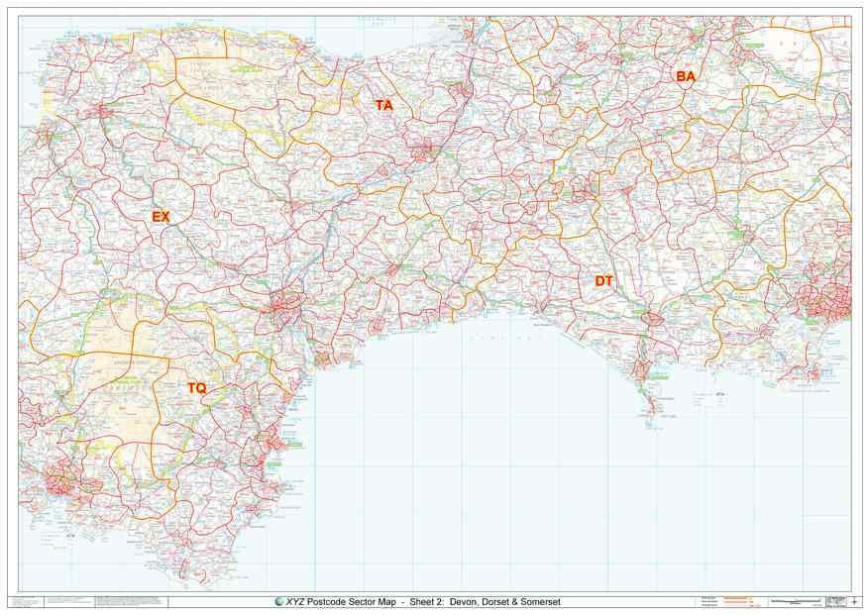Click the TA postcode area label
Image resolution: width=868 pixels, height=615 pixels.
click(x=384, y=105)
